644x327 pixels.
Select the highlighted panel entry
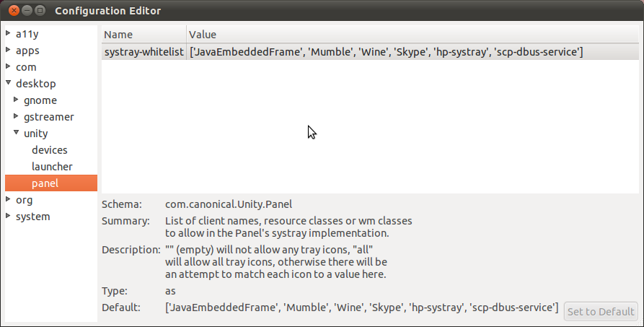(45, 183)
